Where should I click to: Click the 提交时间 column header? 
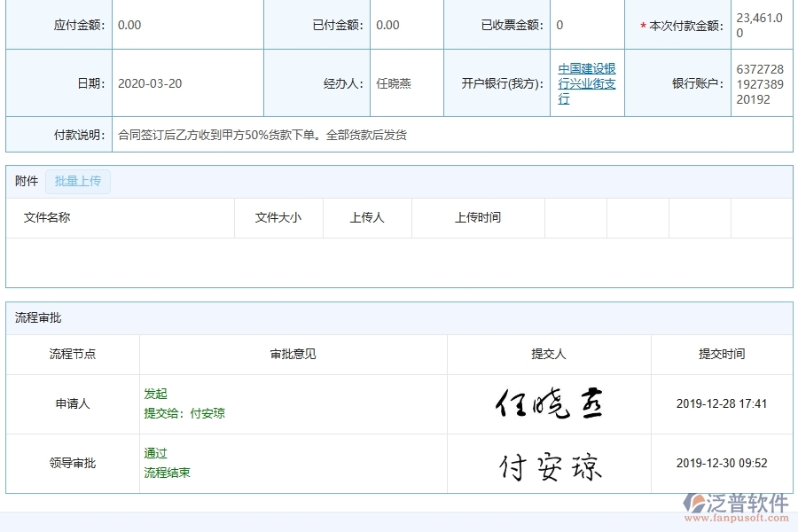tap(722, 354)
